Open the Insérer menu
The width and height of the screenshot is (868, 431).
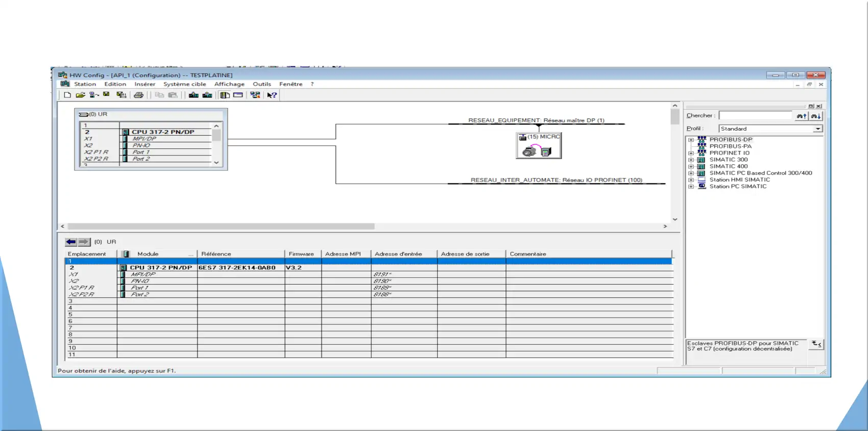click(x=144, y=84)
